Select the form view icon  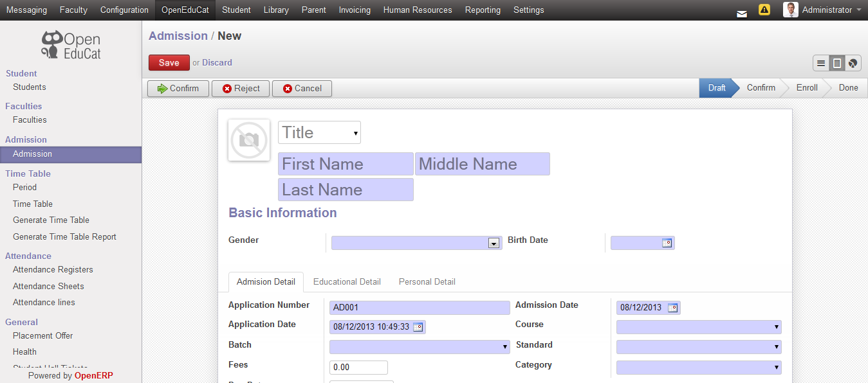click(836, 64)
